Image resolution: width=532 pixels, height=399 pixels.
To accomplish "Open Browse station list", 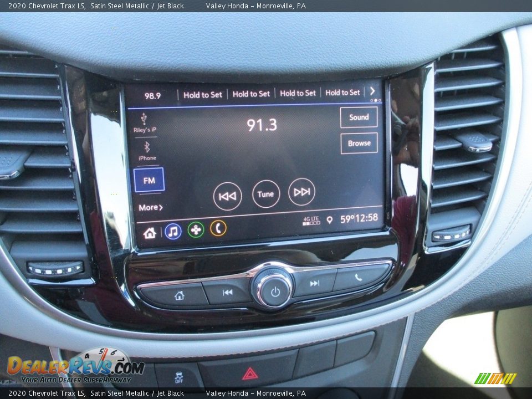I will pos(359,143).
